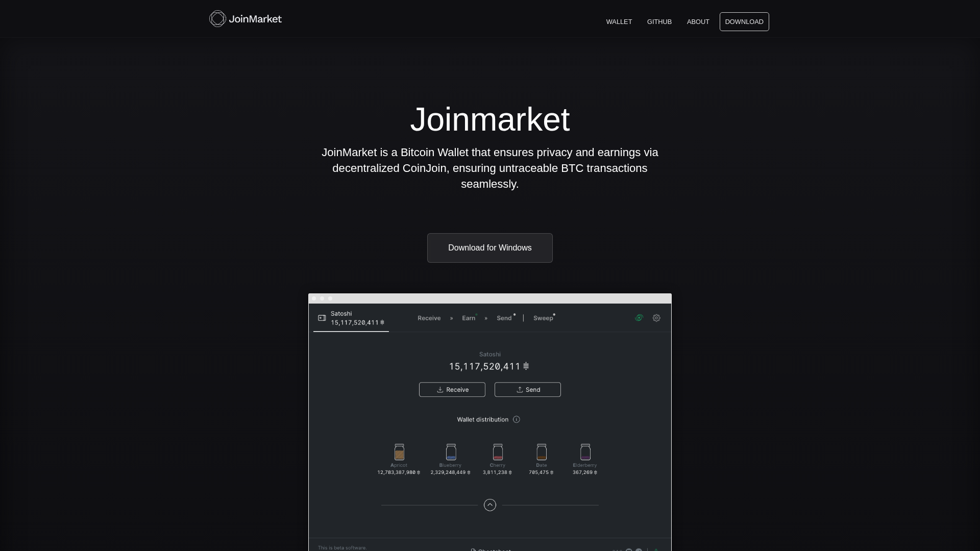Select the Date jar icon
The width and height of the screenshot is (980, 551).
pyautogui.click(x=542, y=452)
